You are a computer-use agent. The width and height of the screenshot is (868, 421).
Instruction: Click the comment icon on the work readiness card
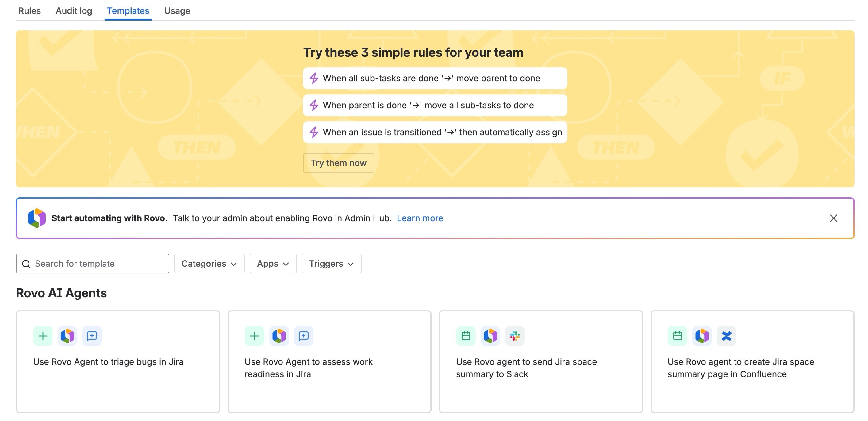pos(304,336)
